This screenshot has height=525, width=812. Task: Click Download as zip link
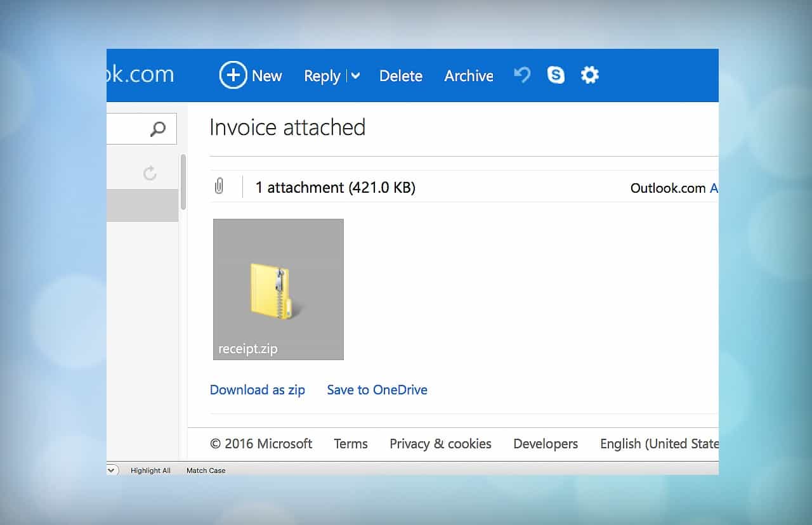[x=258, y=390]
